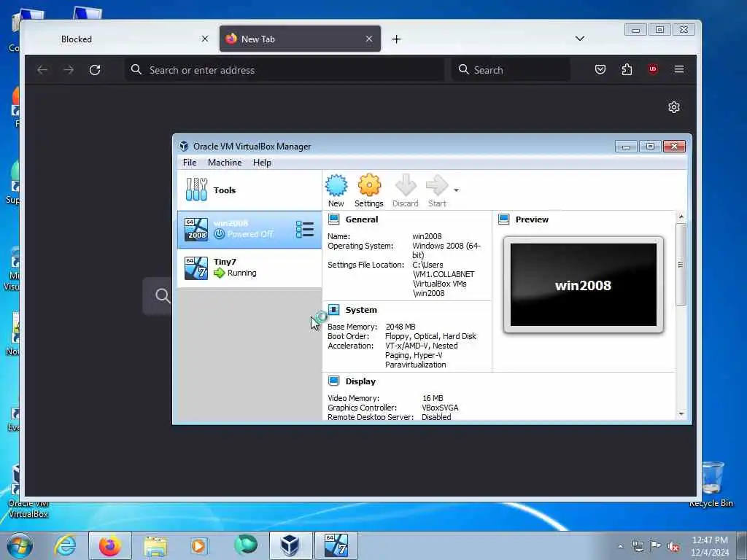The height and width of the screenshot is (560, 747).
Task: Open the Help menu in VirtualBox
Action: [262, 163]
